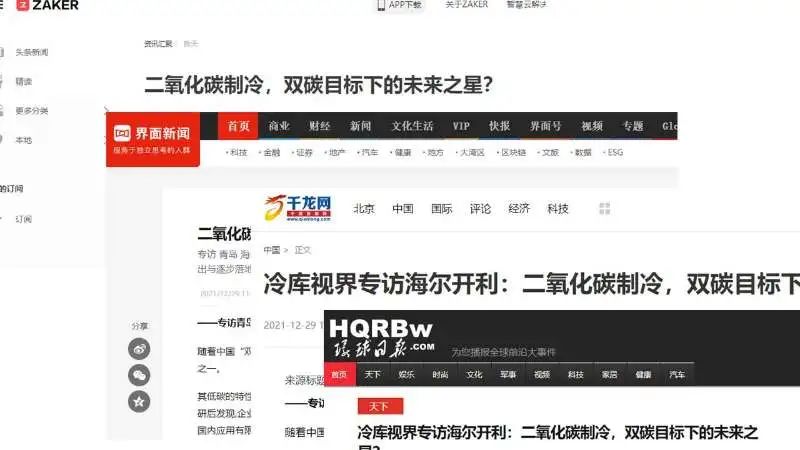Open the VIP tab in 界面新闻
800x450 pixels.
(x=461, y=126)
